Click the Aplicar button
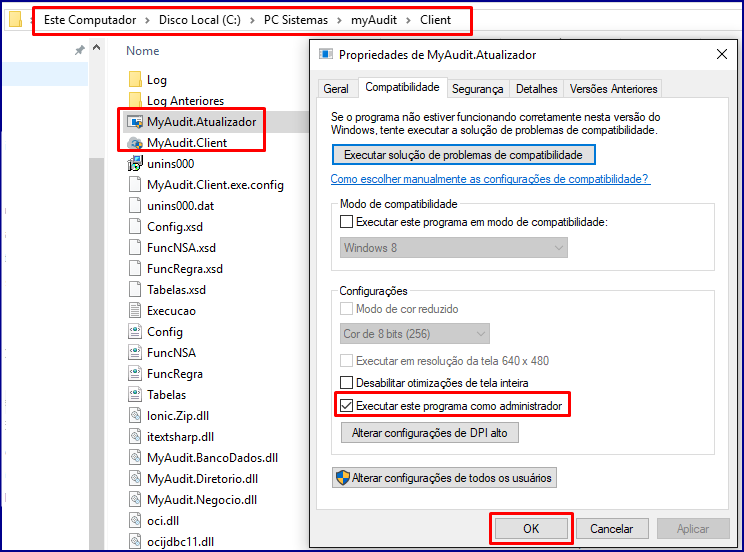The image size is (744, 552). point(693,528)
